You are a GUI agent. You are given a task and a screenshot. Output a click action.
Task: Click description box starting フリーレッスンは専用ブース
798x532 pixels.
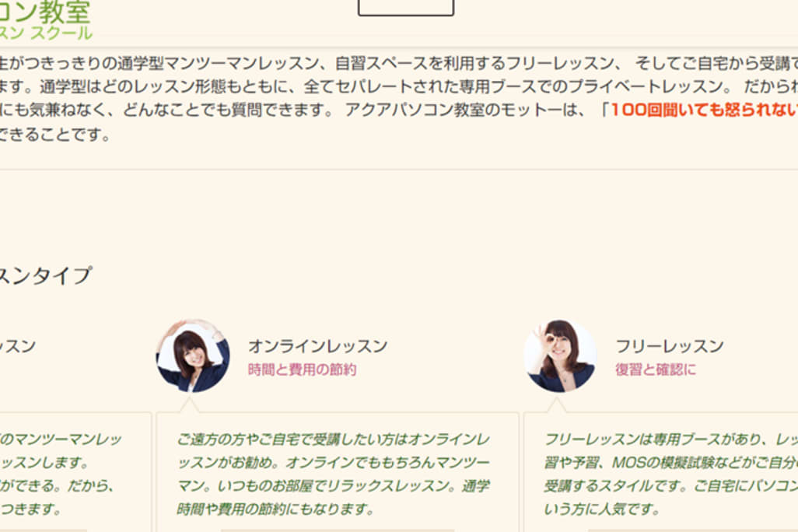click(661, 472)
